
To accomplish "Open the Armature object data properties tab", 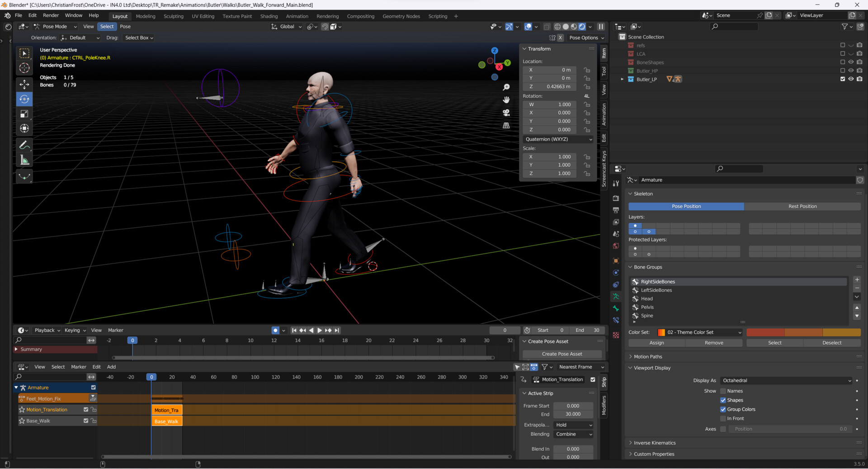I will (616, 296).
